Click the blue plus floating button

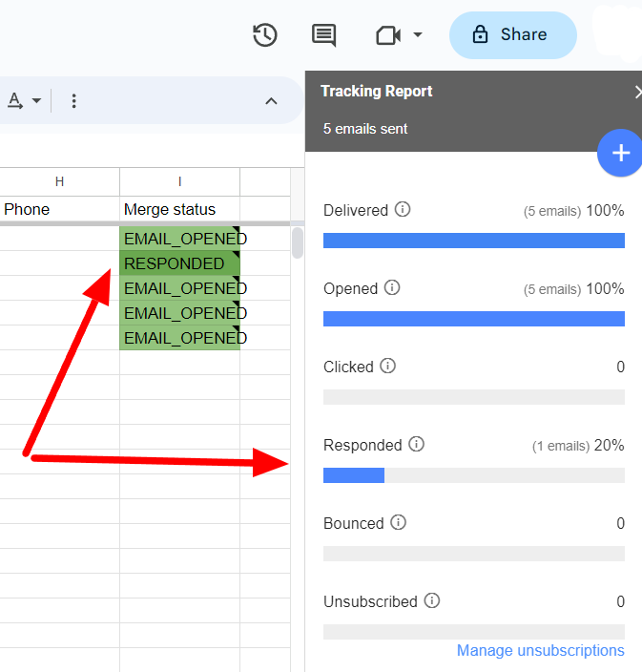[x=620, y=153]
